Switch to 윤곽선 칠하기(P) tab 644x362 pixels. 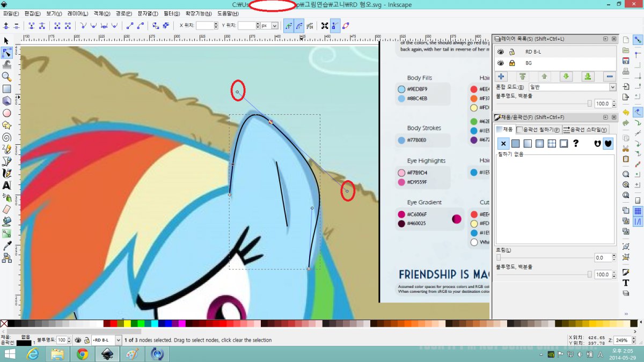538,130
